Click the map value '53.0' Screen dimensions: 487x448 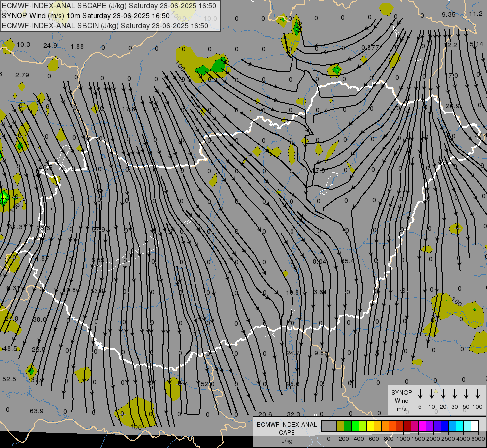click(x=97, y=291)
